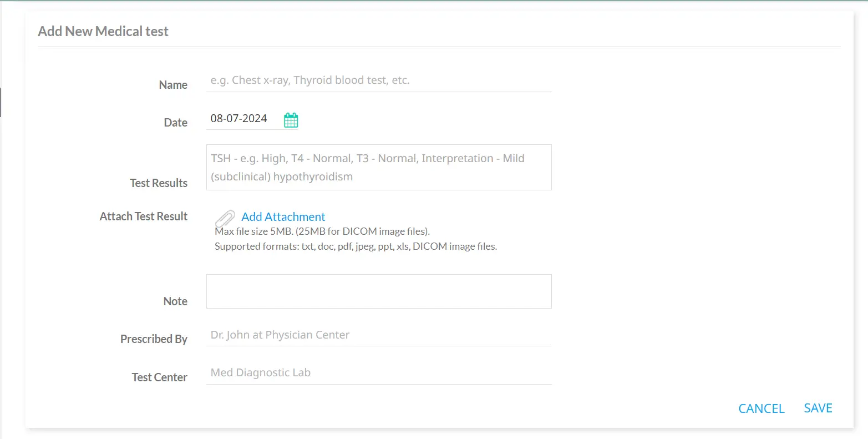This screenshot has width=868, height=439.
Task: Click the "Add New Medical test" heading
Action: coord(103,32)
